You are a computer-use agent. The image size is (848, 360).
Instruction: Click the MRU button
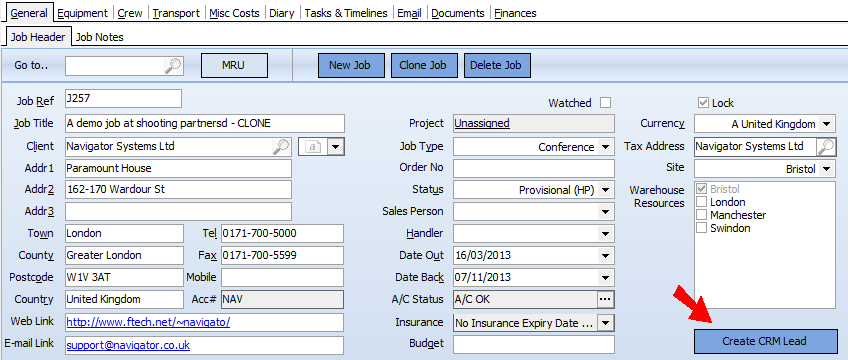pos(234,65)
